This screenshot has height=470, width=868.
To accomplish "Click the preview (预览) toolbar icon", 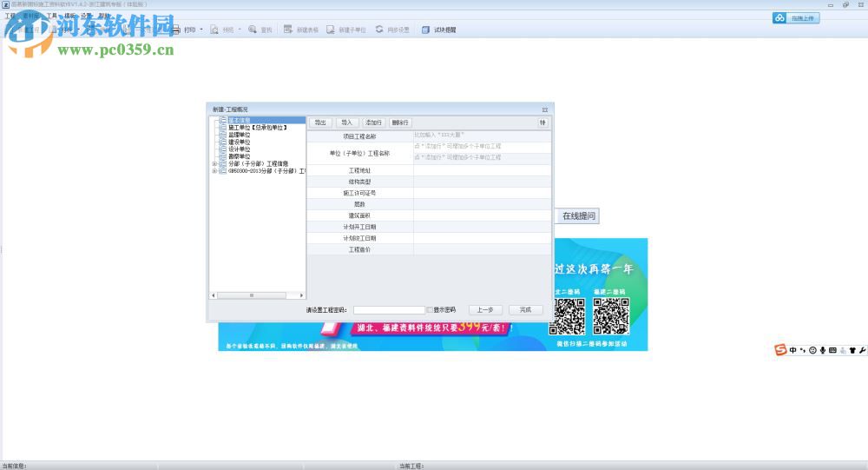I will pyautogui.click(x=214, y=30).
